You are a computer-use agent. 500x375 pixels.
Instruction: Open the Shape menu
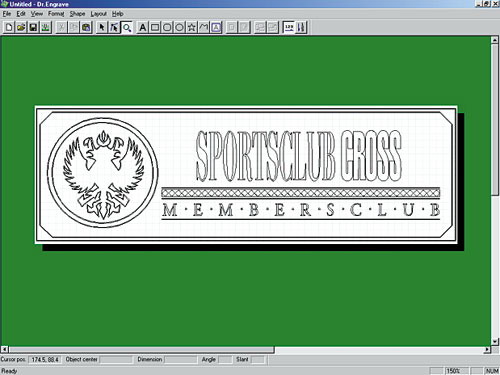[x=77, y=14]
